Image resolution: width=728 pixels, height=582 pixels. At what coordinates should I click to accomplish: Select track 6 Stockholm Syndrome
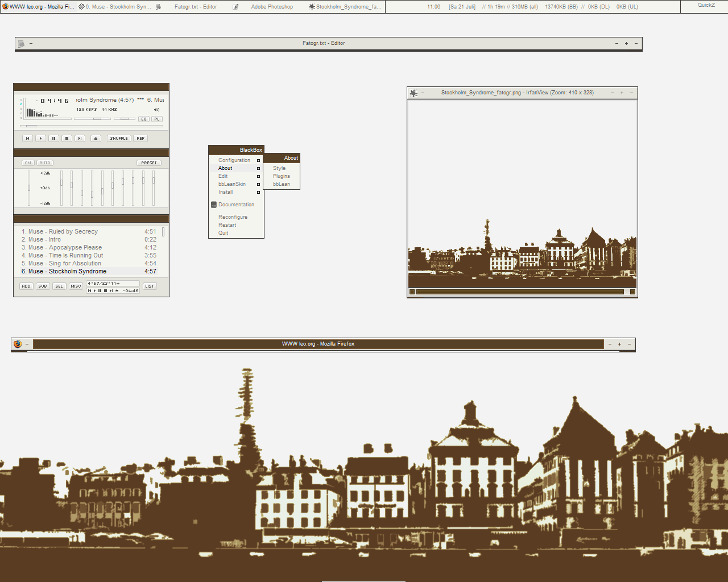point(89,271)
